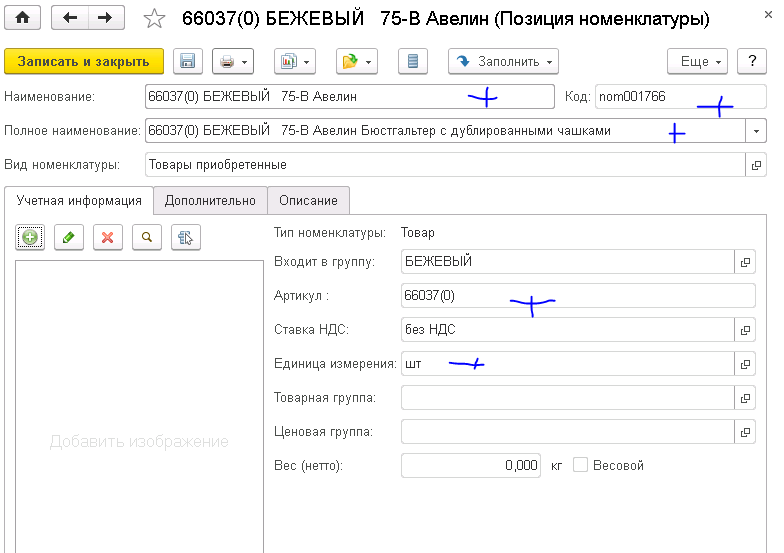Go forward with the right arrow
Image resolution: width=784 pixels, height=553 pixels.
tap(105, 18)
